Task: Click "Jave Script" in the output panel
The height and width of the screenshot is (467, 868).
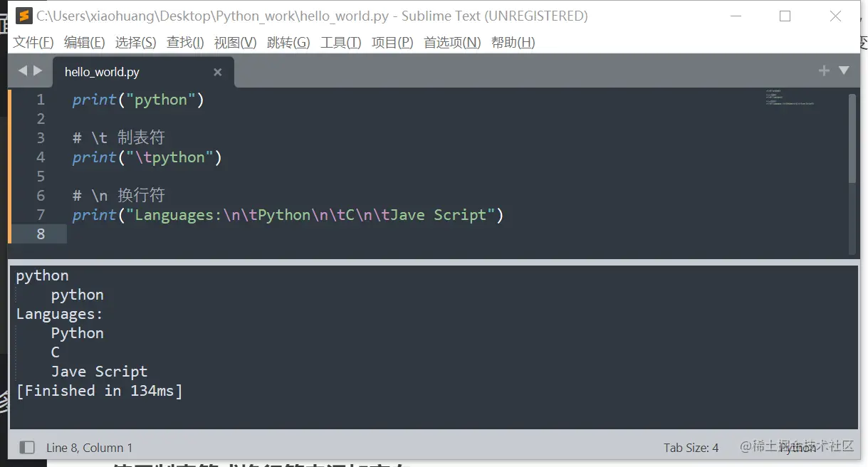Action: [100, 372]
